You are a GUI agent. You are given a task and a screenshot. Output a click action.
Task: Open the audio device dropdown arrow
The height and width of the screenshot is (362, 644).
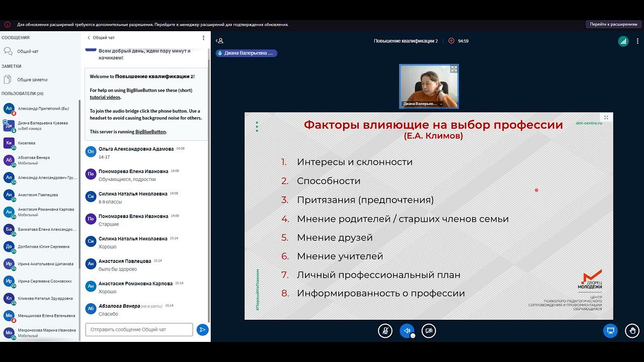(x=413, y=336)
